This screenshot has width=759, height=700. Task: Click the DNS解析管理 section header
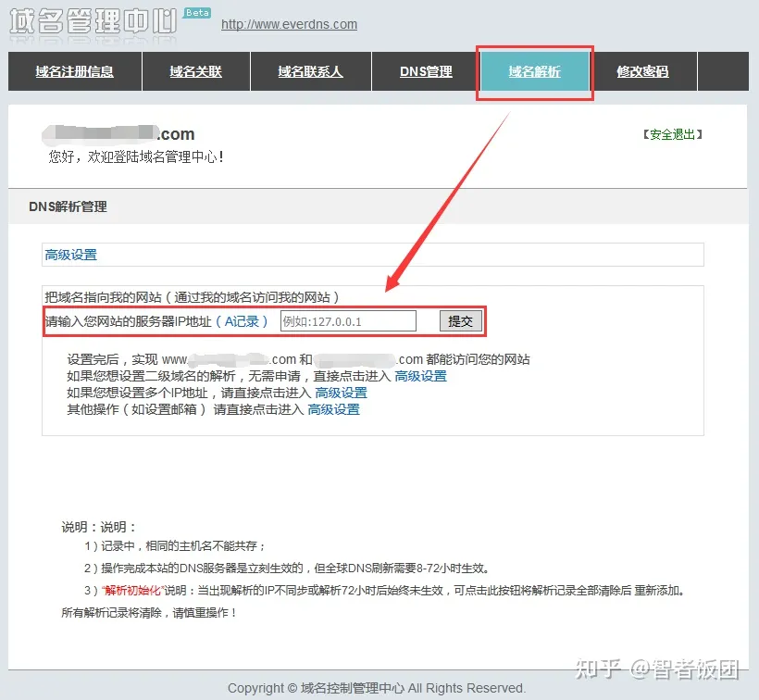pyautogui.click(x=68, y=206)
